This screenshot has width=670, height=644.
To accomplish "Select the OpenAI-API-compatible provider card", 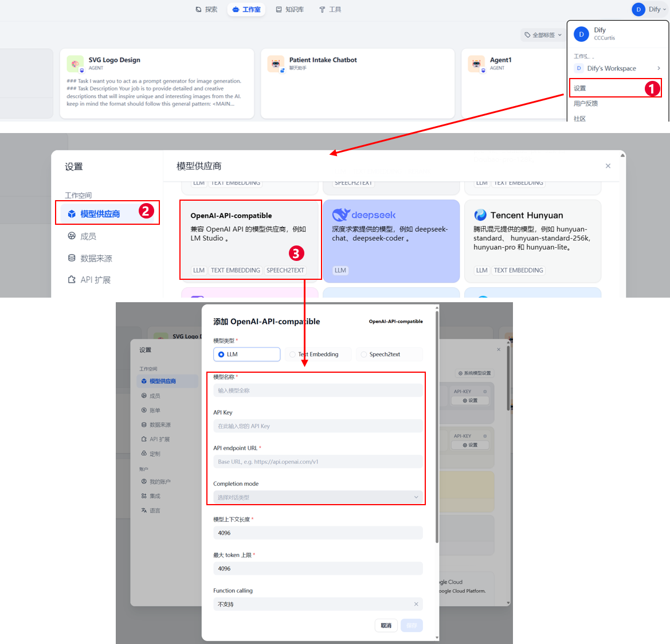I will coord(250,241).
